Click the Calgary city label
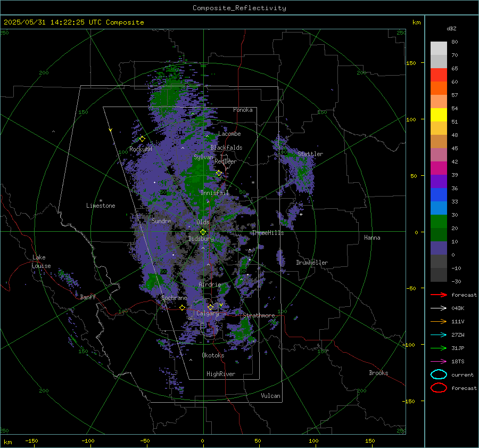This screenshot has width=479, height=448. 208,313
